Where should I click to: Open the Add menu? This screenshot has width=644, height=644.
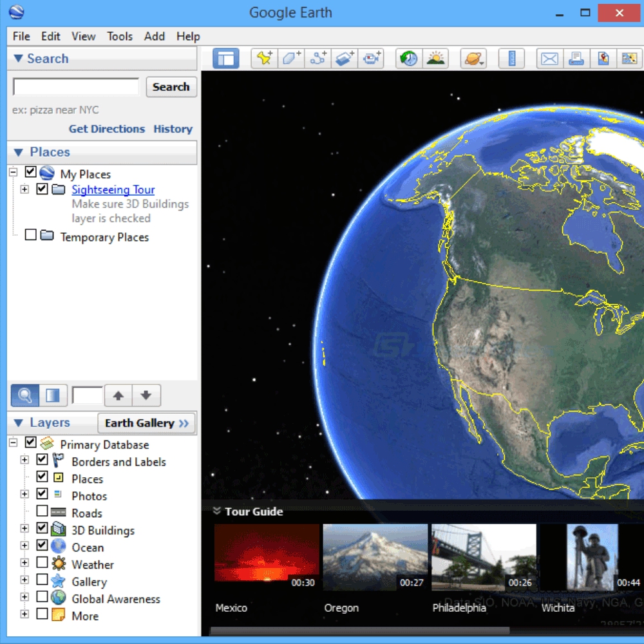pyautogui.click(x=155, y=37)
